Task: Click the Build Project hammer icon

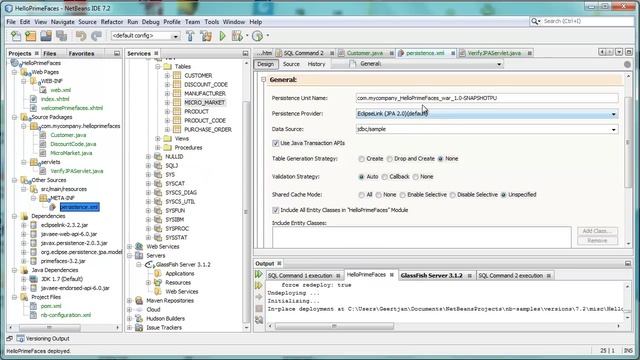Action: (x=190, y=36)
